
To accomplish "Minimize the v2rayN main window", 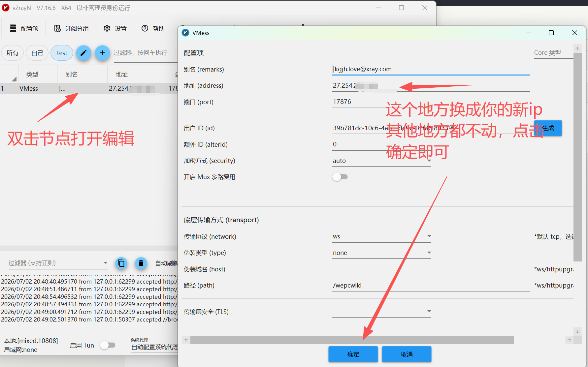I will (x=378, y=8).
